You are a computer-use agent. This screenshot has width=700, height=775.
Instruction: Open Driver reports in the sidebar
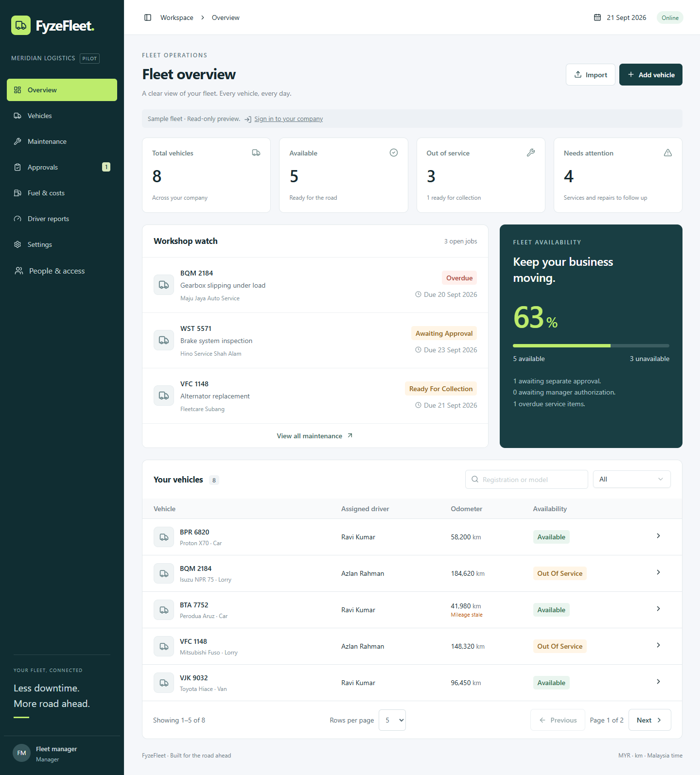coord(62,219)
